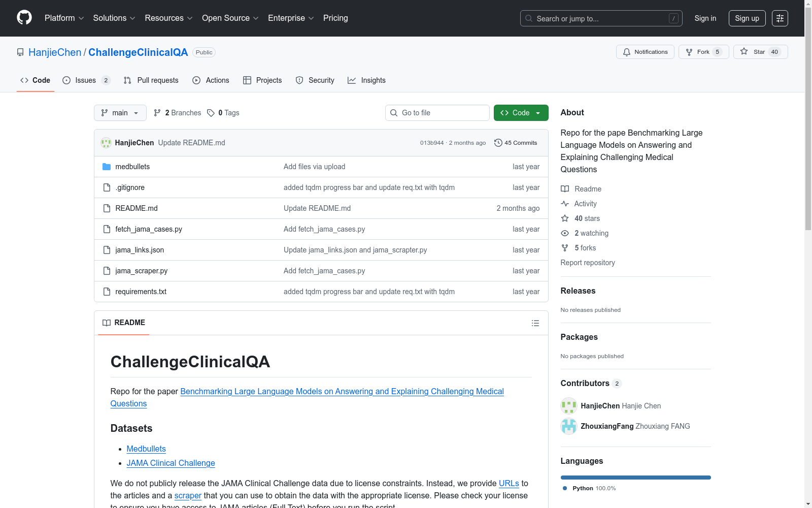The image size is (812, 508).
Task: Click the Pricing link
Action: click(x=335, y=18)
